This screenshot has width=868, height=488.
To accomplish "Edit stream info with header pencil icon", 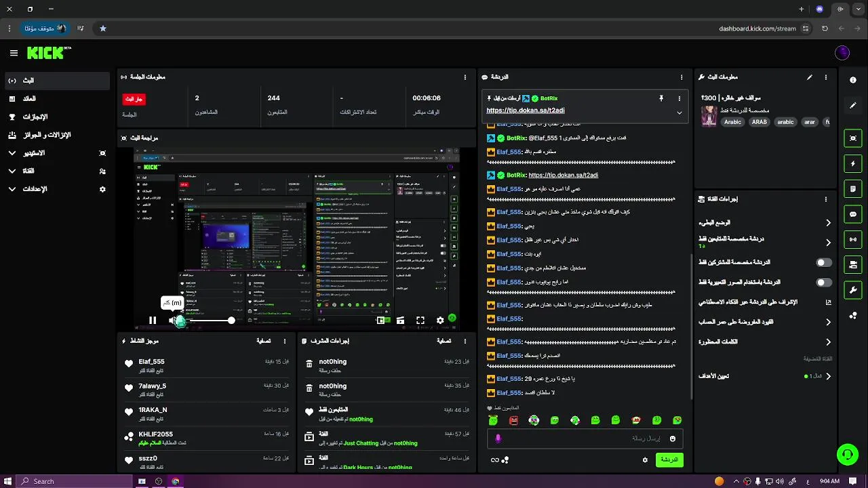I will 809,77.
